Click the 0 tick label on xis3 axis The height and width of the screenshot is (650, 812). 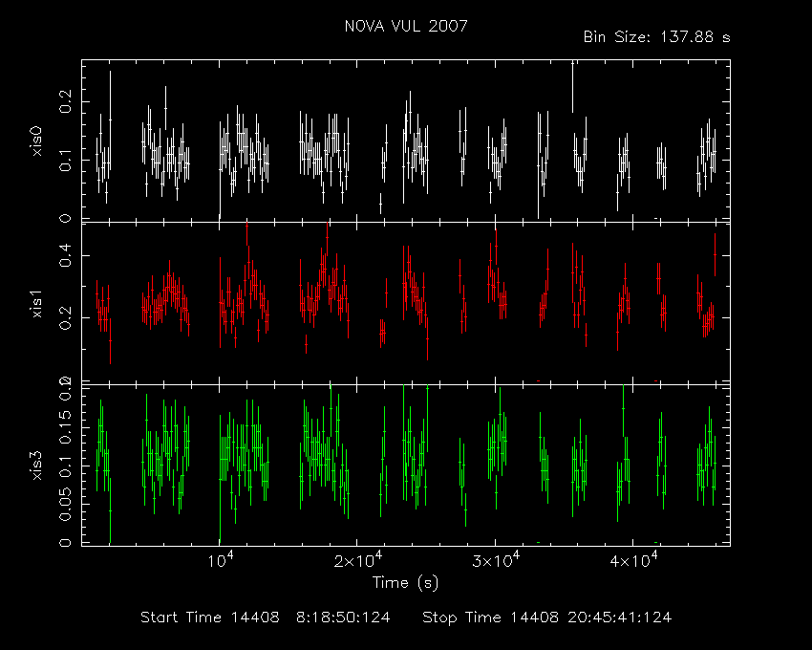pyautogui.click(x=66, y=543)
